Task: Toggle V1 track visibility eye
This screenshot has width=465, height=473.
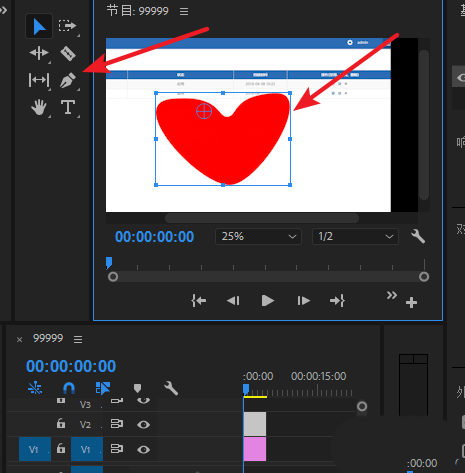Action: click(143, 450)
